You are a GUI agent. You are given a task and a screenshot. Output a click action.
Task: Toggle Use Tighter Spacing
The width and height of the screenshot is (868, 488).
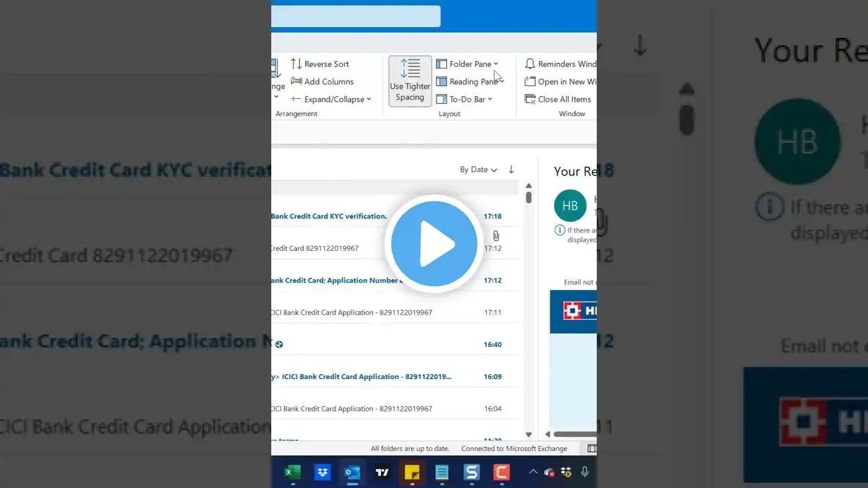[410, 81]
